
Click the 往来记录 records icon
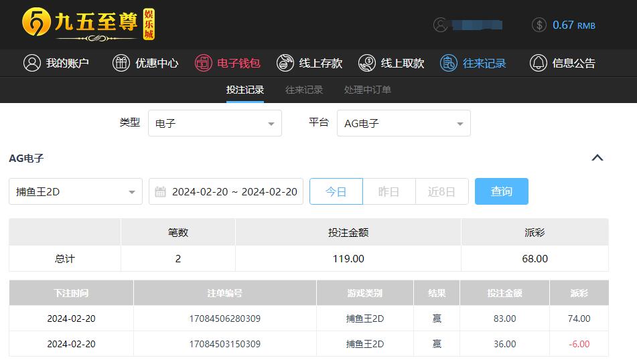point(449,63)
